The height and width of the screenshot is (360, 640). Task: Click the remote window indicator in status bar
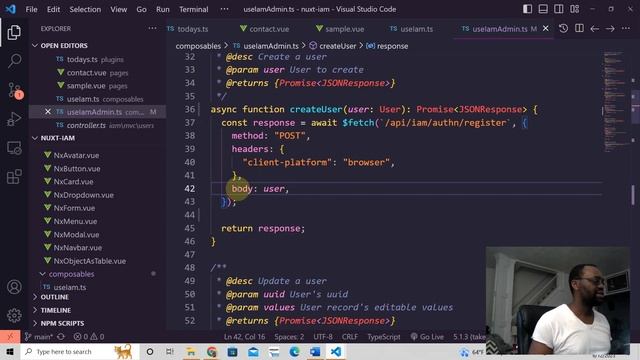tap(10, 337)
